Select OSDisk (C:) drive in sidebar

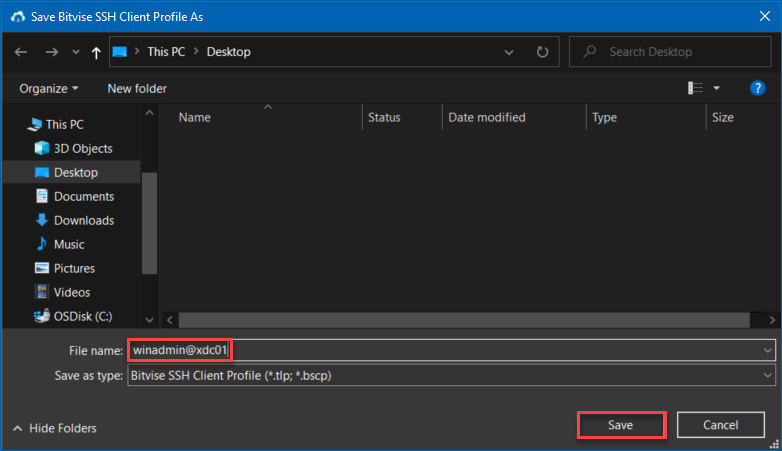pos(83,316)
